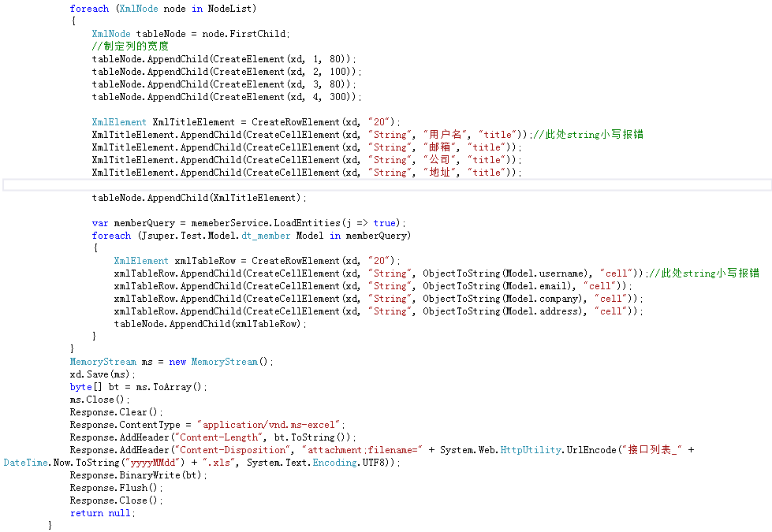
Task: Click the line 'CreateElement(xd, 1, 80)'
Action: (x=223, y=59)
